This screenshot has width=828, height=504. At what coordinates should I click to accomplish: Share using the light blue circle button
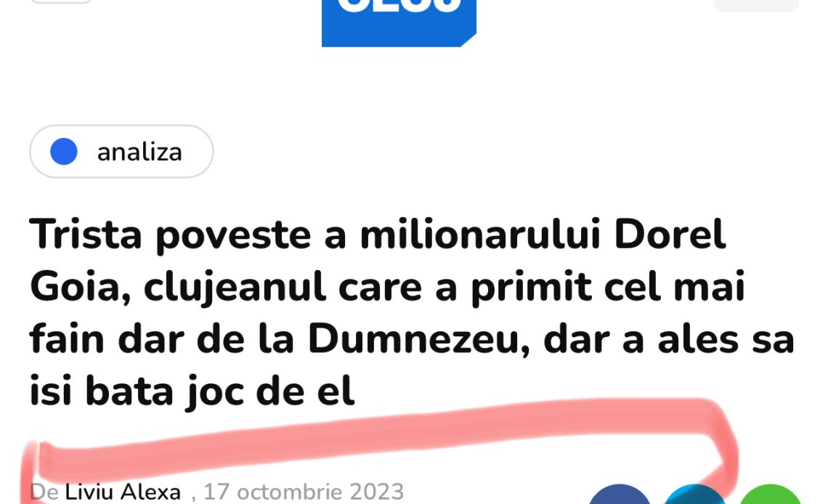(x=694, y=495)
